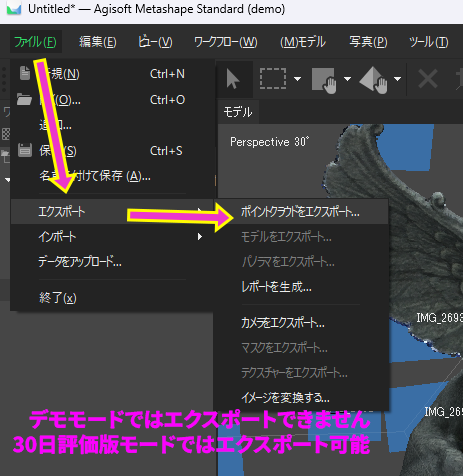Click 終了(x) to exit application

(x=58, y=298)
